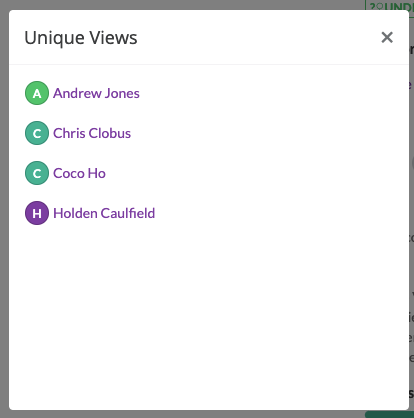Select the viewer named Chris Clobus

point(92,133)
